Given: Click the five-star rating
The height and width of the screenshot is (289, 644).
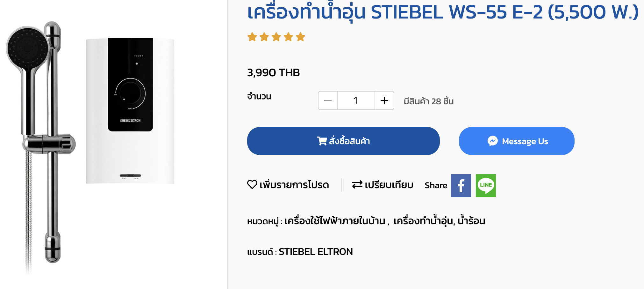Looking at the screenshot, I should (x=276, y=37).
